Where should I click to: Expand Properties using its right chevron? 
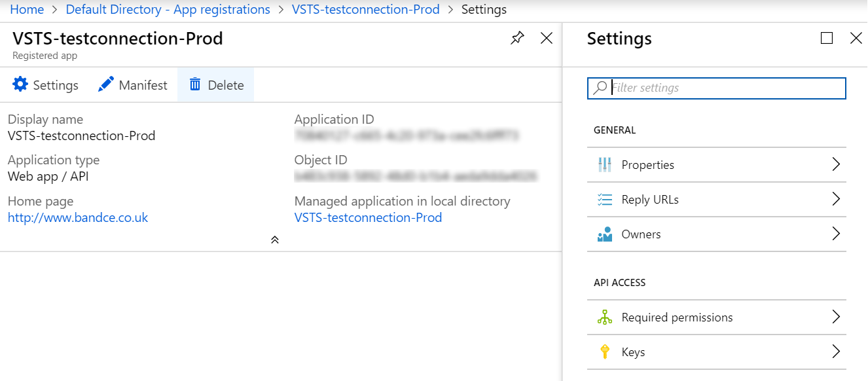836,164
